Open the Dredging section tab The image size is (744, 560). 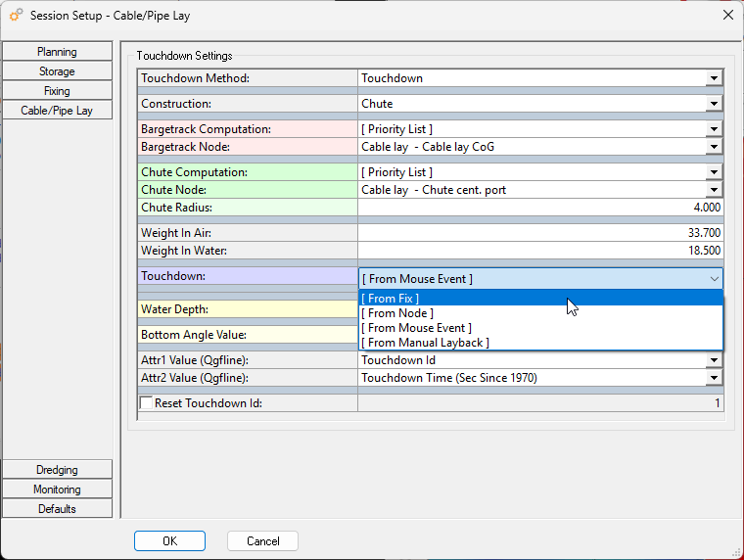point(57,470)
